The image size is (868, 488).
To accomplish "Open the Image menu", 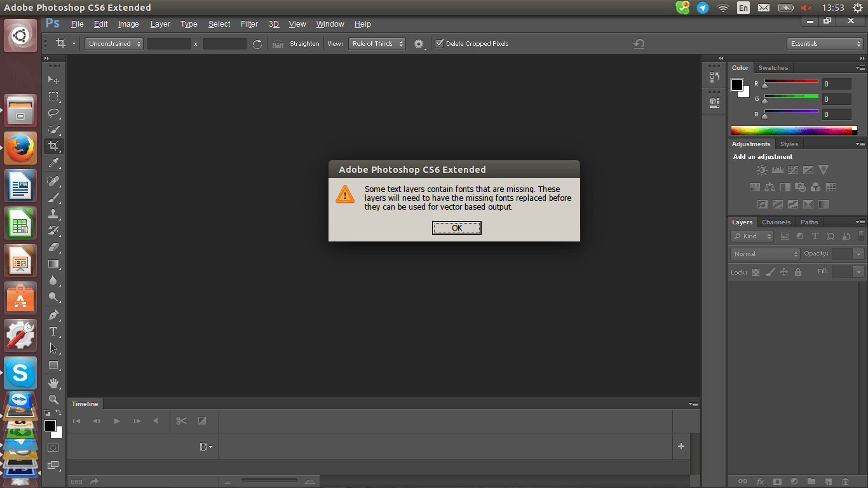I will 128,24.
